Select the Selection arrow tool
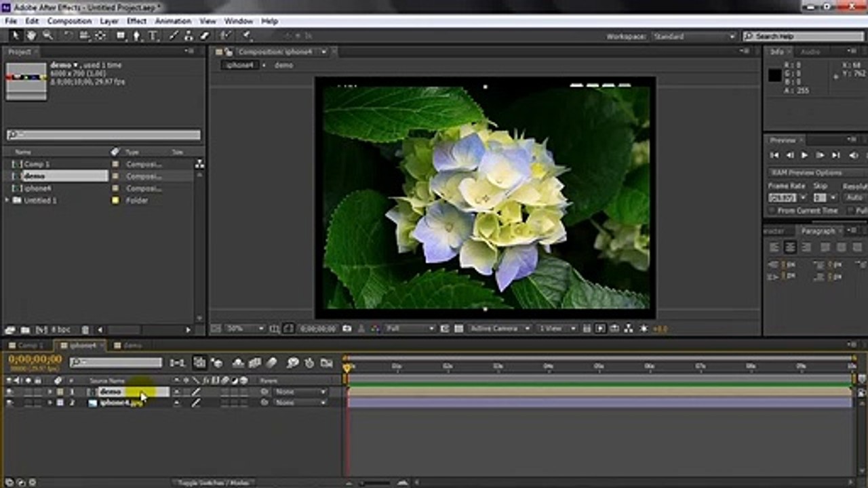Image resolution: width=868 pixels, height=488 pixels. [16, 36]
